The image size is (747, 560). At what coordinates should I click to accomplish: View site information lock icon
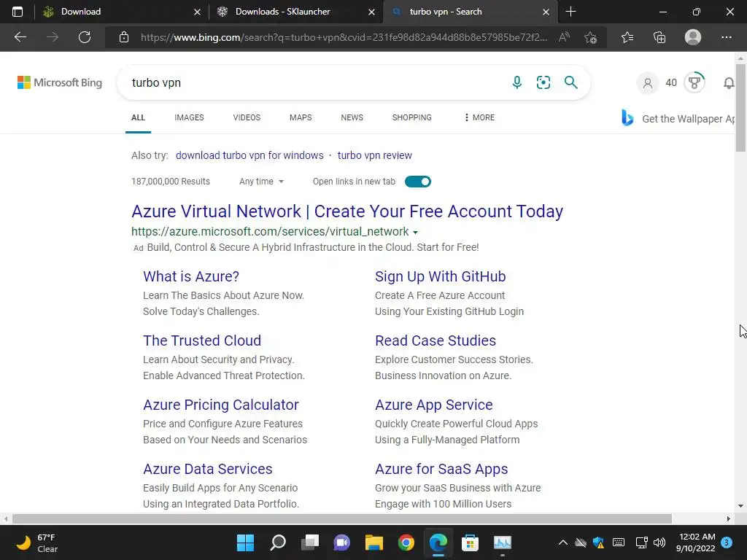(x=124, y=37)
